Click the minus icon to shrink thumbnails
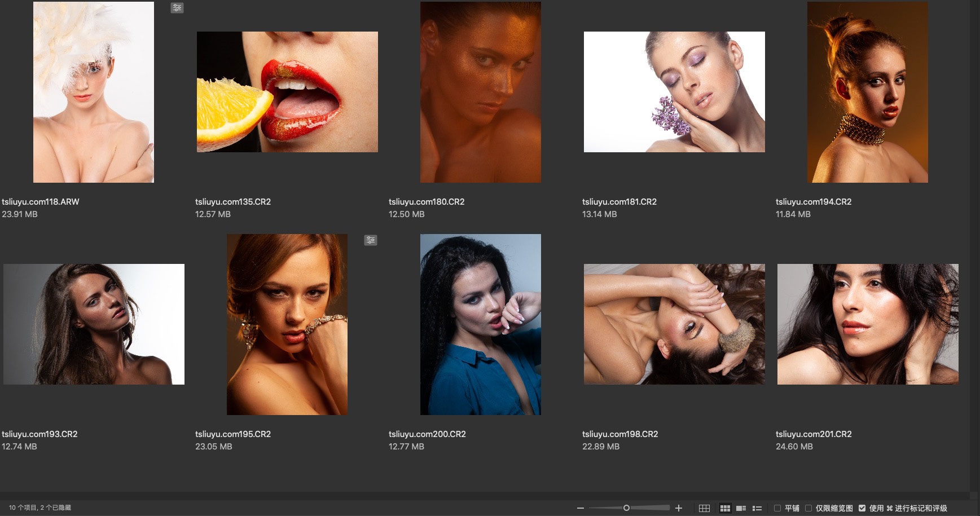This screenshot has height=516, width=980. click(x=580, y=508)
